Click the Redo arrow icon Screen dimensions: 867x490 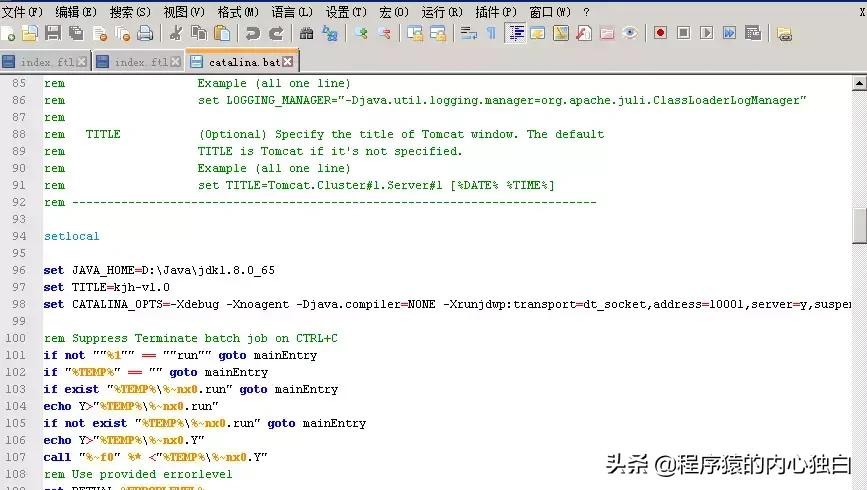click(276, 33)
